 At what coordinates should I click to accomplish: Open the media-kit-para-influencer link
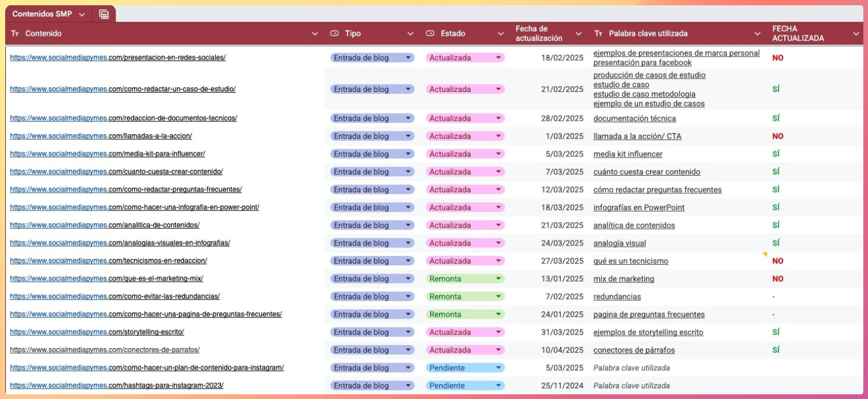(x=107, y=154)
